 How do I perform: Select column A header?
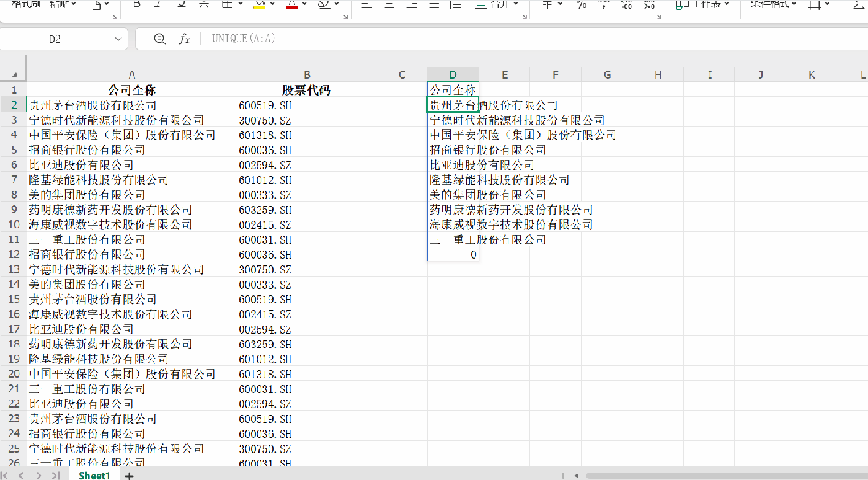(x=132, y=75)
